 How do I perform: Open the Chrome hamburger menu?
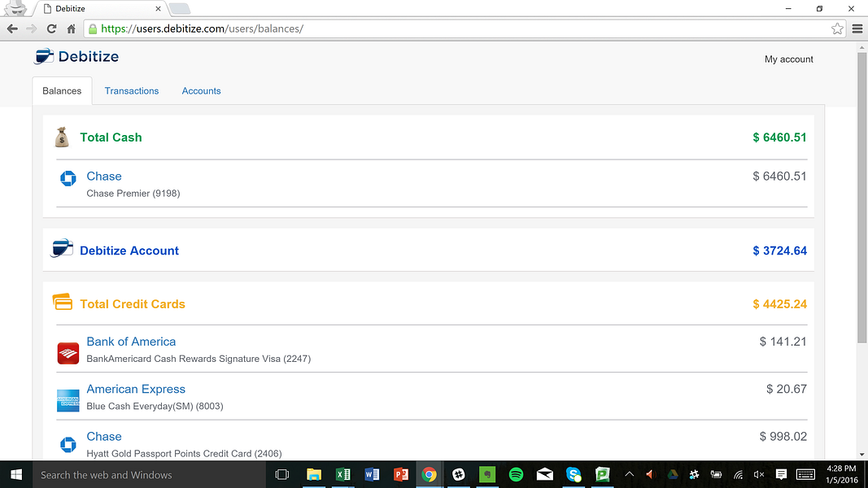pos(857,28)
